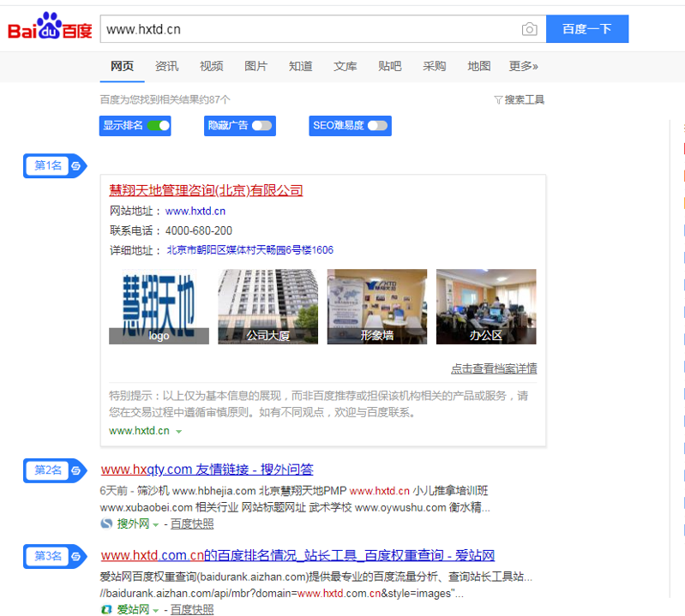
Task: Click blue www.hxtd.cn website address link
Action: tap(195, 212)
